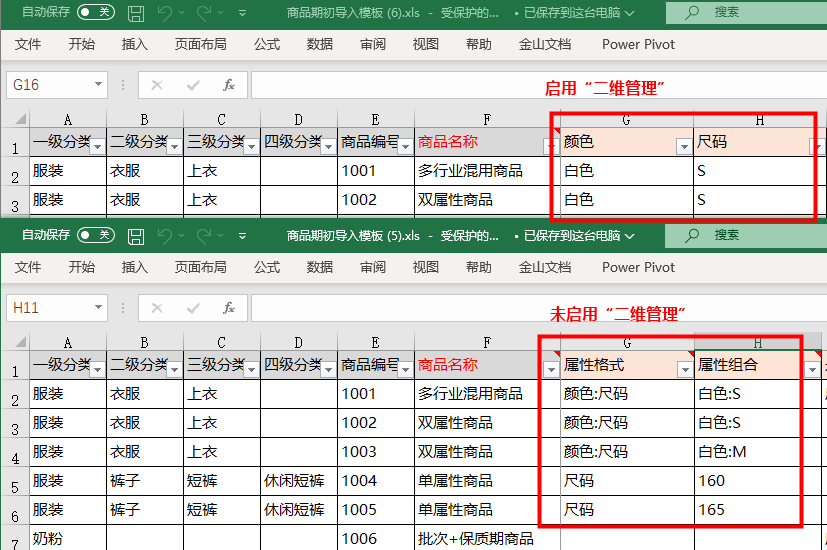The height and width of the screenshot is (550, 827).
Task: Click Undo arrow in bottom window
Action: click(165, 236)
